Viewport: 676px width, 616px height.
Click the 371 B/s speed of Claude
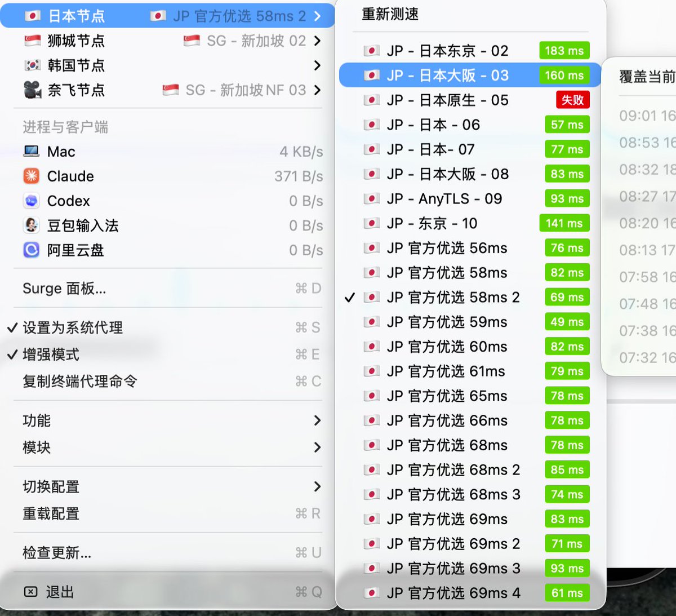(x=299, y=176)
